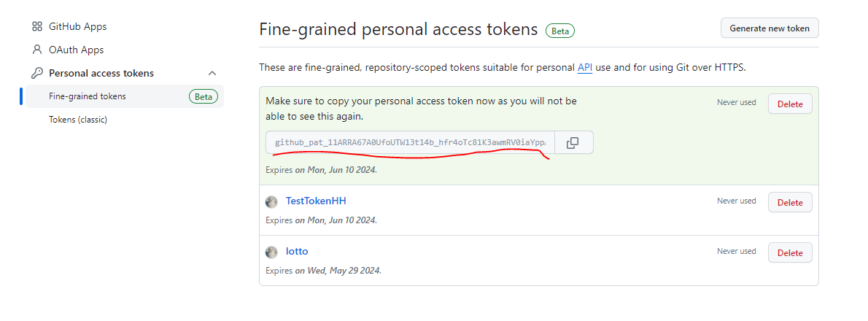Viewport: 868px width, 321px height.
Task: Click the github_pat token text field
Action: pos(410,143)
